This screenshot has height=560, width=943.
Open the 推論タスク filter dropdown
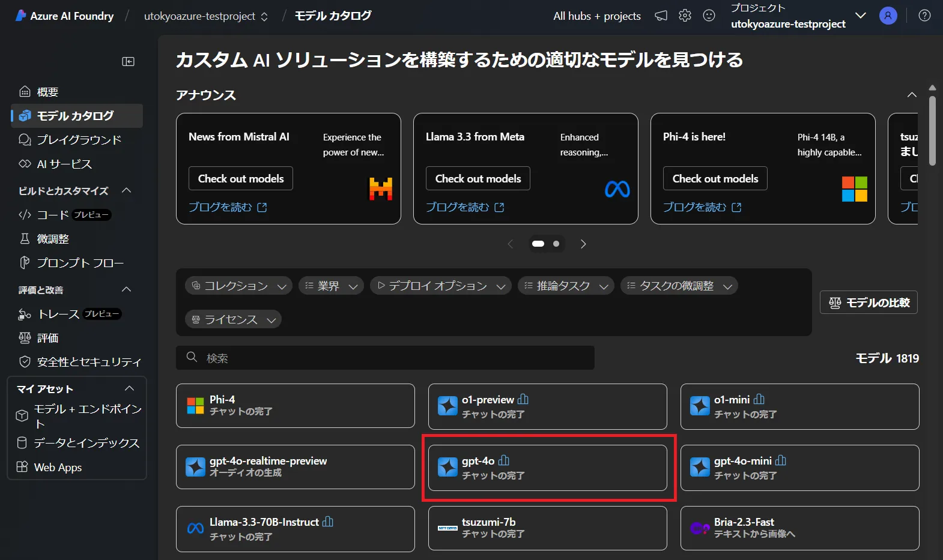(565, 286)
